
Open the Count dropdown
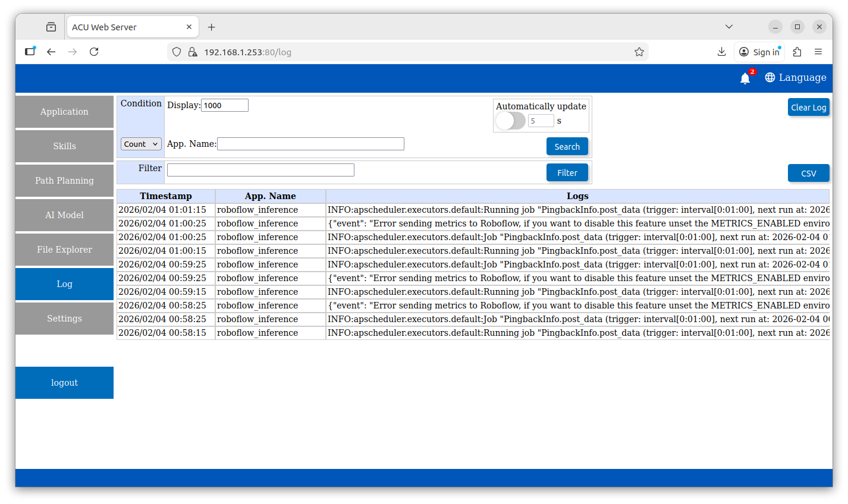(141, 144)
